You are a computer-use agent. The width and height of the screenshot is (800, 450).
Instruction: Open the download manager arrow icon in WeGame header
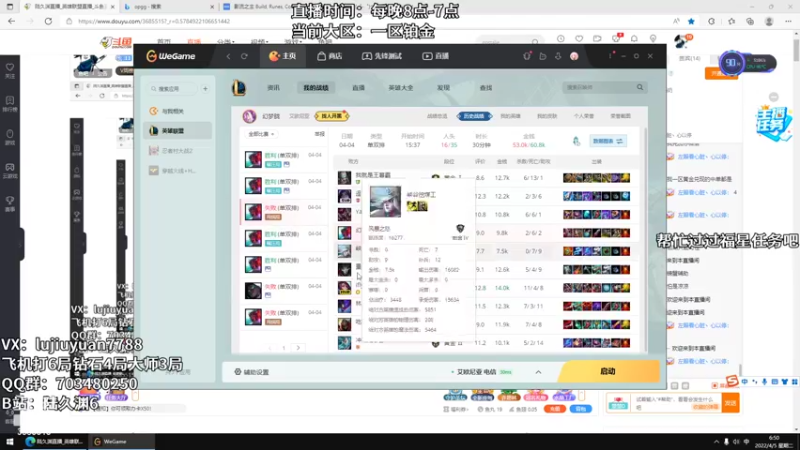pos(558,56)
